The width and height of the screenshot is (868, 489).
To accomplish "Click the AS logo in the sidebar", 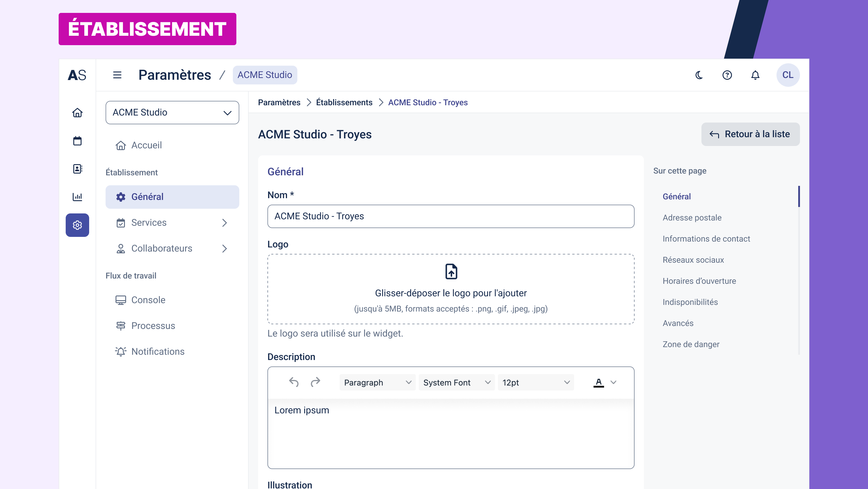I will click(x=77, y=75).
